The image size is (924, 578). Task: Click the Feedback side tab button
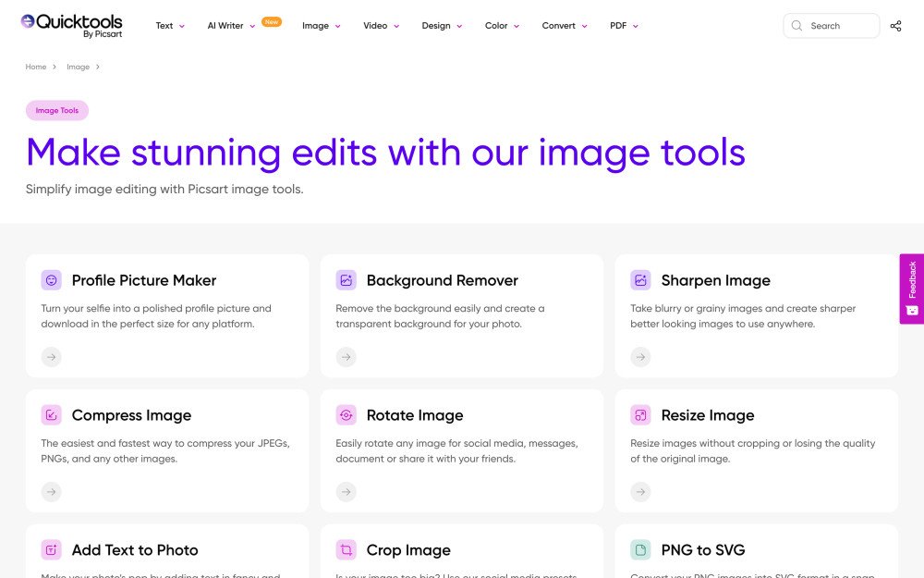click(911, 289)
